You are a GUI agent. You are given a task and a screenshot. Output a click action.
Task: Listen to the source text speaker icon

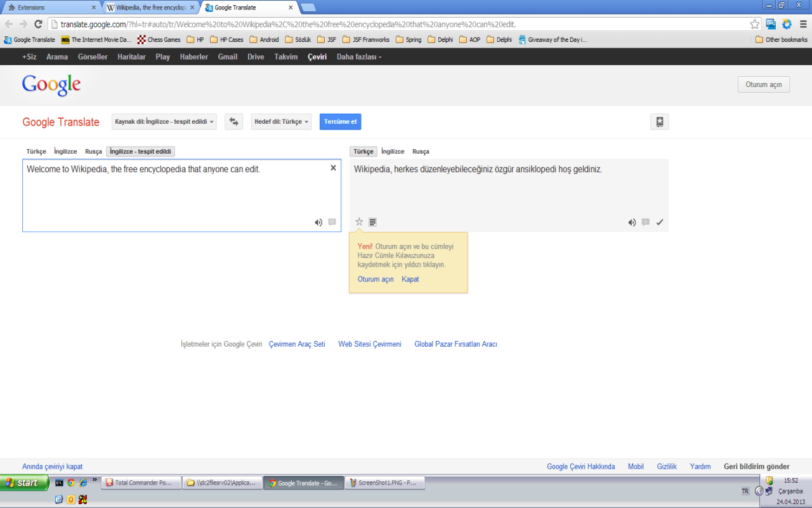tap(318, 222)
